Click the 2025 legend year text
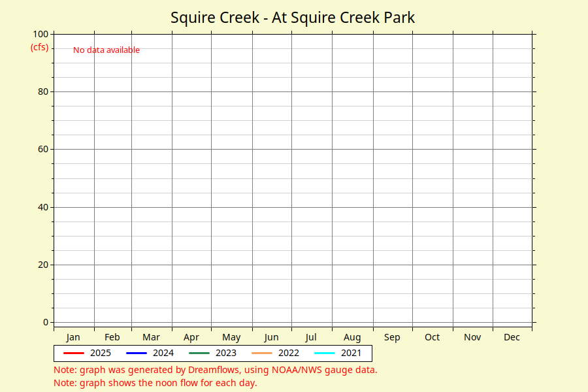 coord(101,353)
